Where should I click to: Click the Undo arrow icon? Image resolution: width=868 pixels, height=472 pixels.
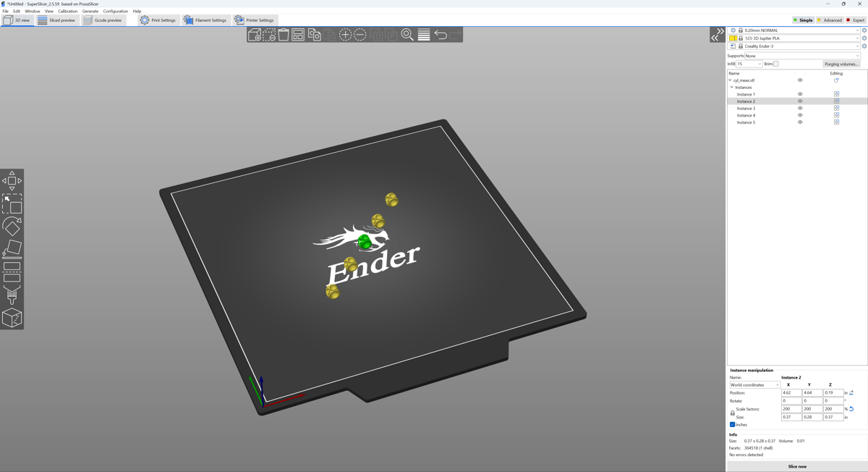pos(441,35)
